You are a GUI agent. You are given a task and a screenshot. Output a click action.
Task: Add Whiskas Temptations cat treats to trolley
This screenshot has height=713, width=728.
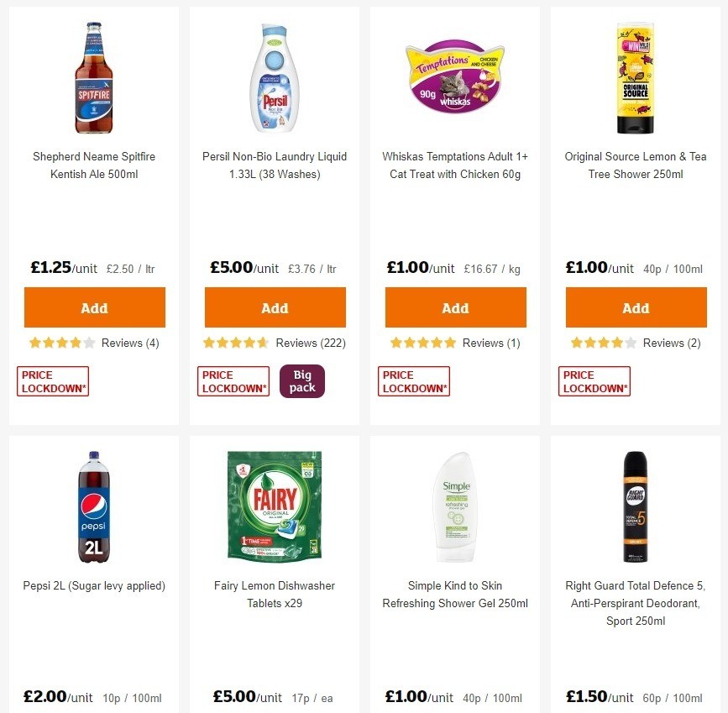coord(455,307)
